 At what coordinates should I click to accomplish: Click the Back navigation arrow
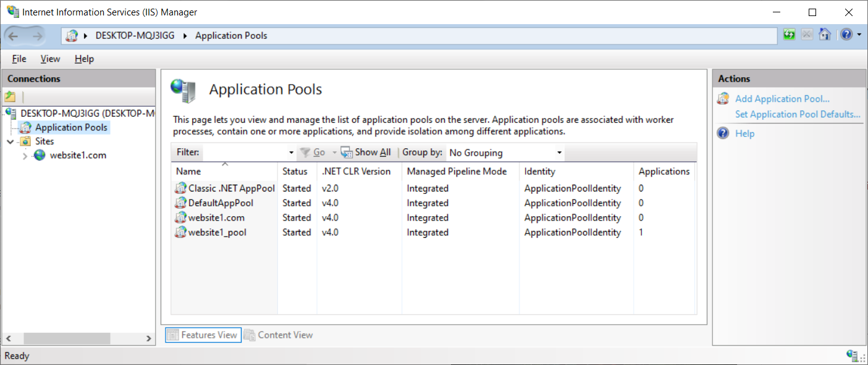(14, 36)
